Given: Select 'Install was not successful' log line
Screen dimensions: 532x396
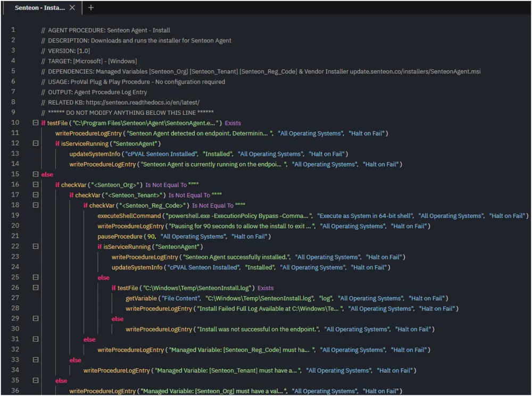Looking at the screenshot, I should [280, 329].
